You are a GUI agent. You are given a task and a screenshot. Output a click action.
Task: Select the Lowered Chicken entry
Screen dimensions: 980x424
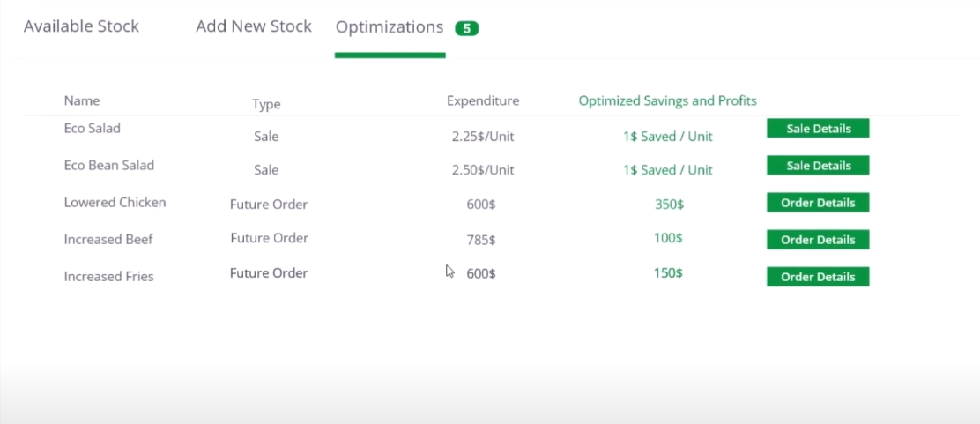tap(115, 203)
